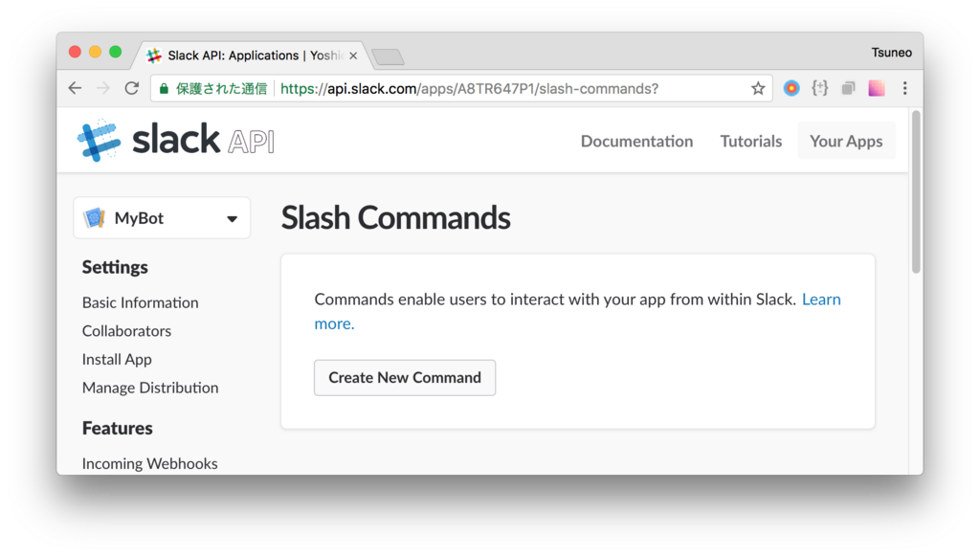980x556 pixels.
Task: Go back using the browser back arrow
Action: pyautogui.click(x=75, y=88)
